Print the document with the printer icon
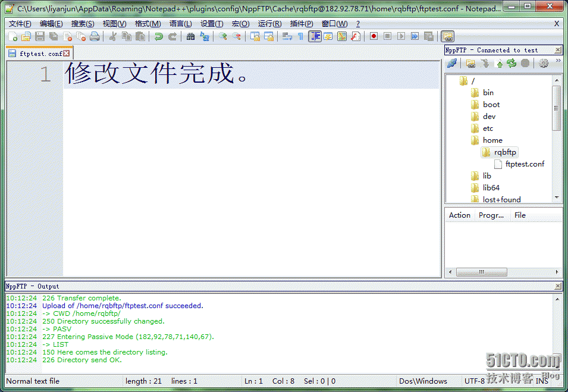Screen dimensions: 568x392 95,37
